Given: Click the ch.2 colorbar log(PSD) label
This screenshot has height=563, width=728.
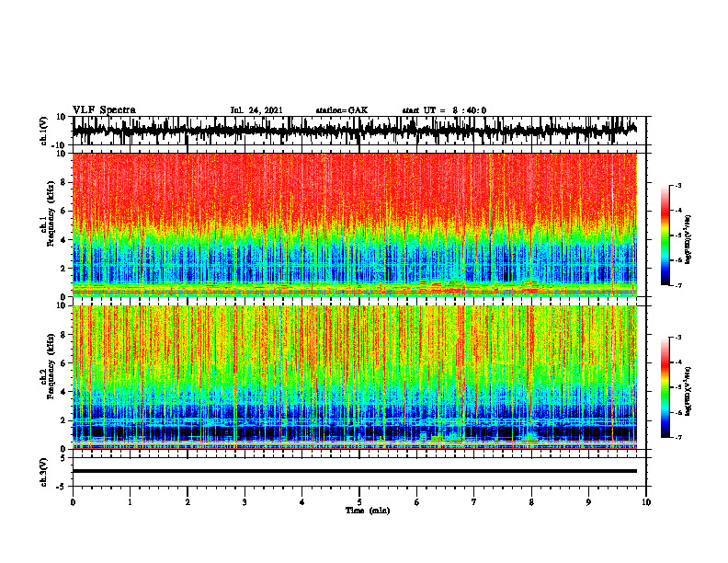Looking at the screenshot, I should coord(688,390).
